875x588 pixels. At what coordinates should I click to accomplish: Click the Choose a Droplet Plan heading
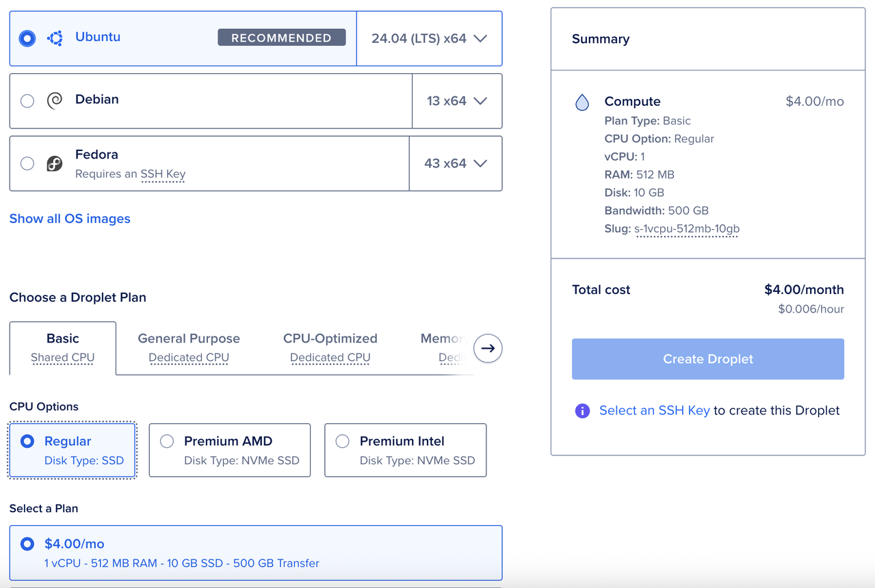click(x=78, y=297)
